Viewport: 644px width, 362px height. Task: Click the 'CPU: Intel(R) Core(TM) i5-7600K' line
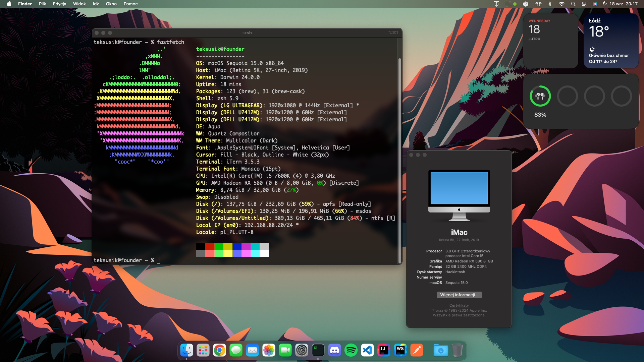[x=266, y=176]
